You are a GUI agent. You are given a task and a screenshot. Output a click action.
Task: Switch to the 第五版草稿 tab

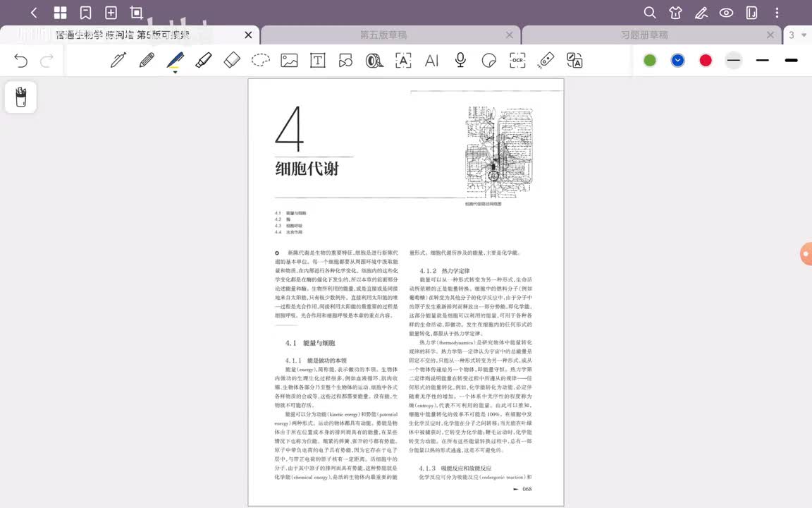[x=383, y=35]
